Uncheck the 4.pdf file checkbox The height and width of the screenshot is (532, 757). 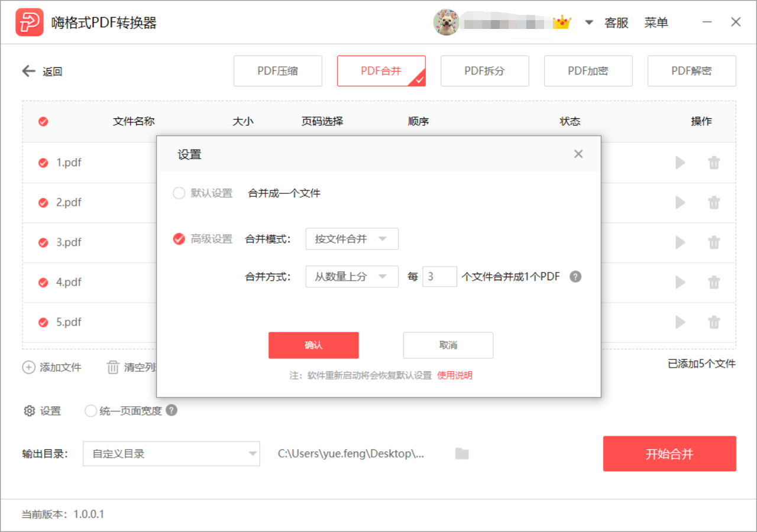click(x=43, y=283)
